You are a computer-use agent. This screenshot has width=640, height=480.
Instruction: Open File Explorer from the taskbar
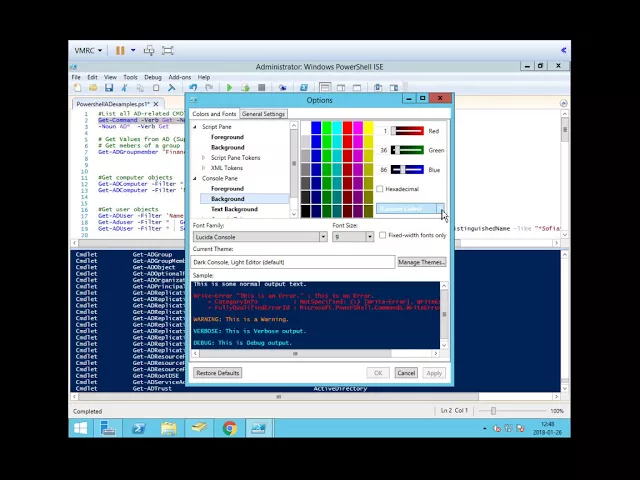[x=169, y=428]
